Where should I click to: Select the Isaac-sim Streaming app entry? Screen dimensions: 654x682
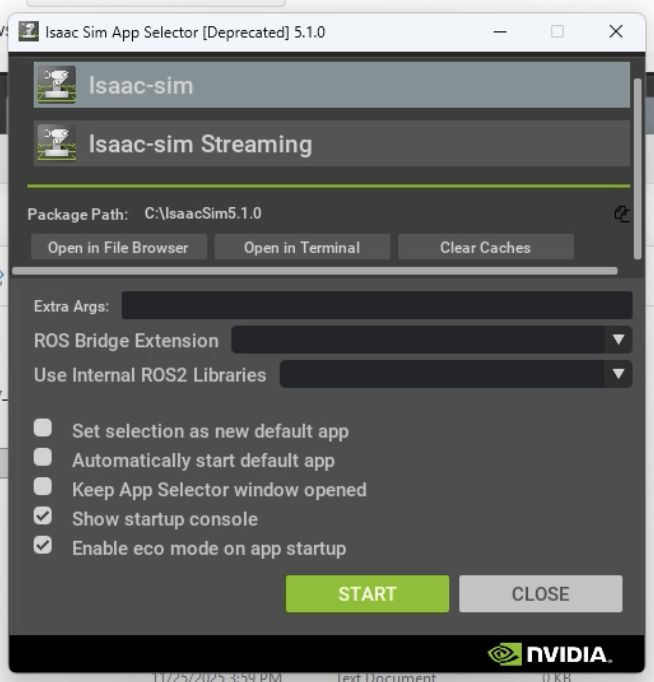pyautogui.click(x=332, y=144)
